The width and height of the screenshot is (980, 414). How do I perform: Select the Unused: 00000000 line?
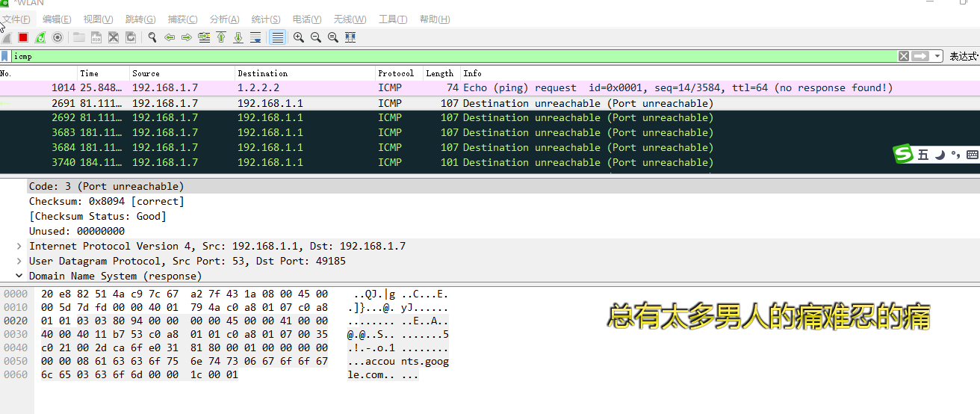pos(77,231)
